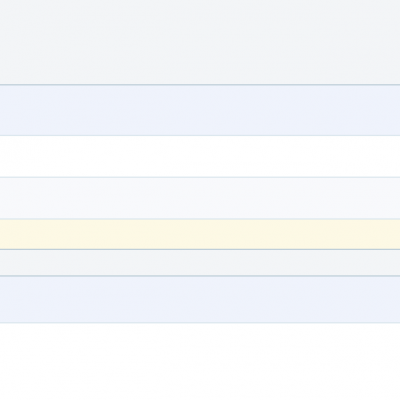Screen dimensions: 400x400
Task: Click the thin gray row beneath yellow row
Action: click(200, 263)
